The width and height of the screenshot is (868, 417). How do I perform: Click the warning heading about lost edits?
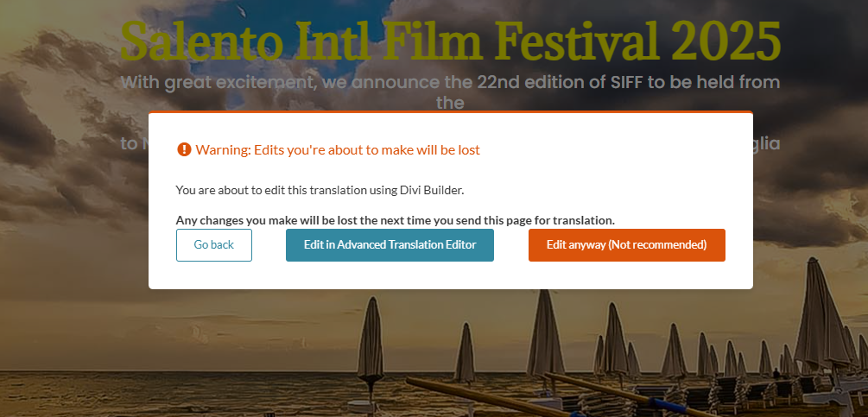tap(338, 150)
